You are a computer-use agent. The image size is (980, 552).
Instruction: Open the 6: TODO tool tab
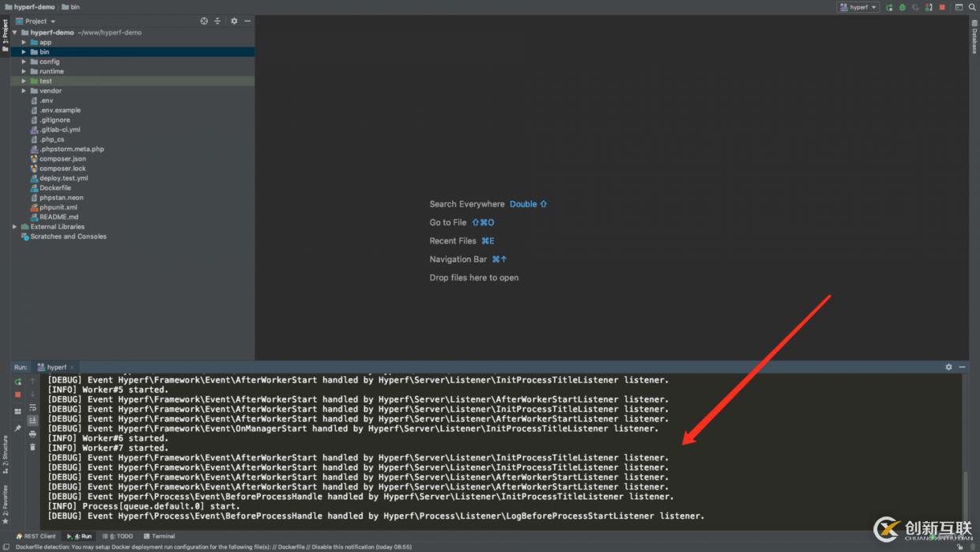coord(118,536)
